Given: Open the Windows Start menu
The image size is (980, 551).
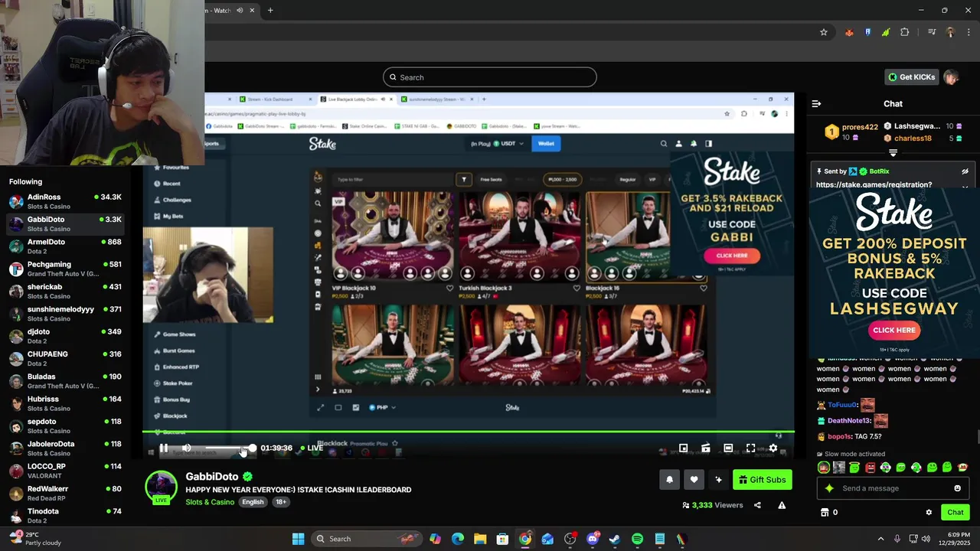Looking at the screenshot, I should (298, 539).
